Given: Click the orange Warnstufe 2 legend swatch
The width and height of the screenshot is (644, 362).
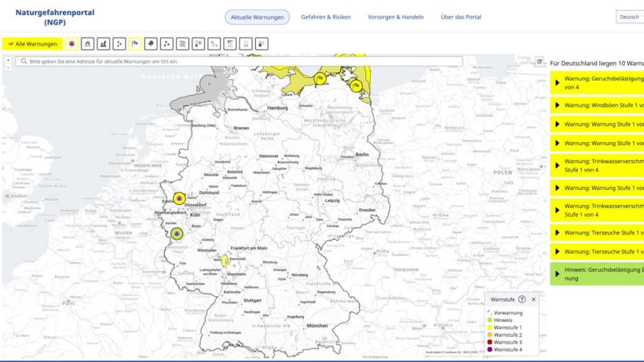Looking at the screenshot, I should (x=489, y=335).
